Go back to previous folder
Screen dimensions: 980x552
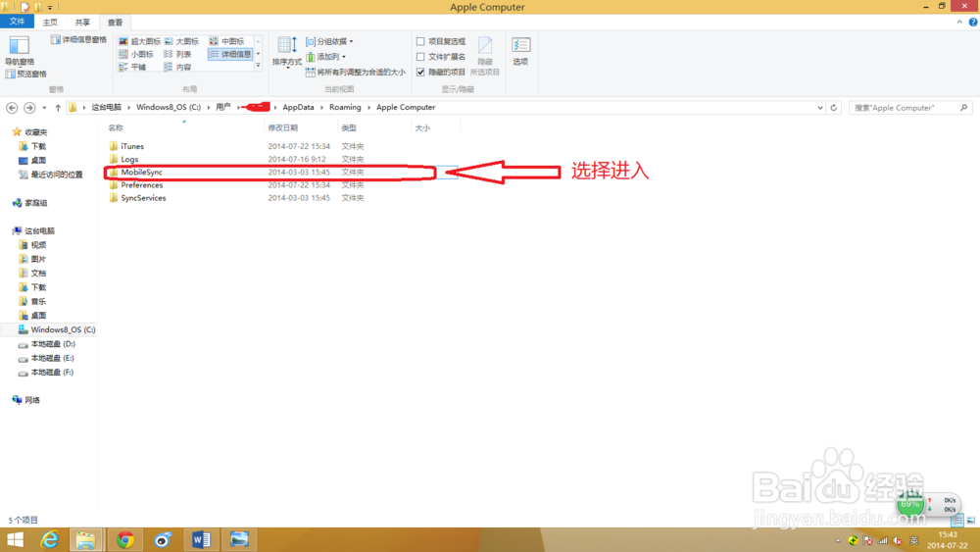pos(12,108)
